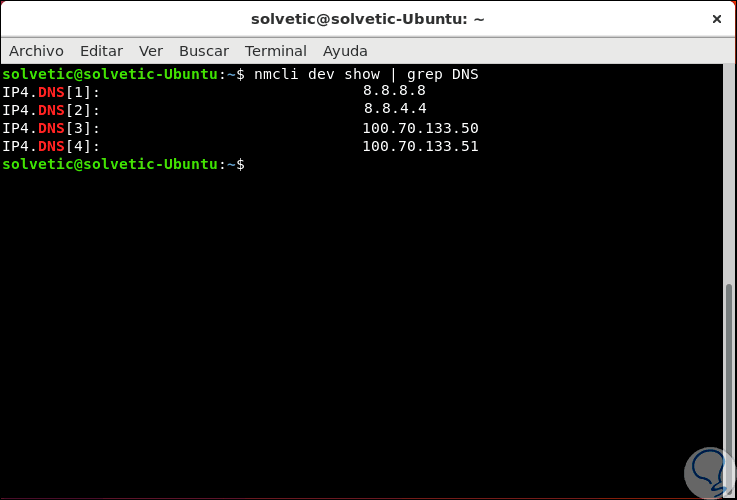
Task: Click the IP4.DNS[2]: label
Action: pos(51,110)
